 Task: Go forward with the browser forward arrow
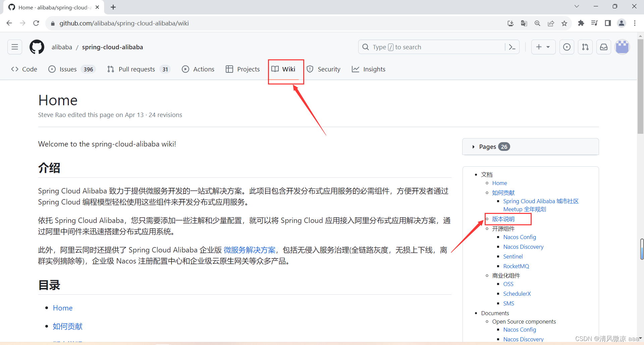tap(23, 23)
